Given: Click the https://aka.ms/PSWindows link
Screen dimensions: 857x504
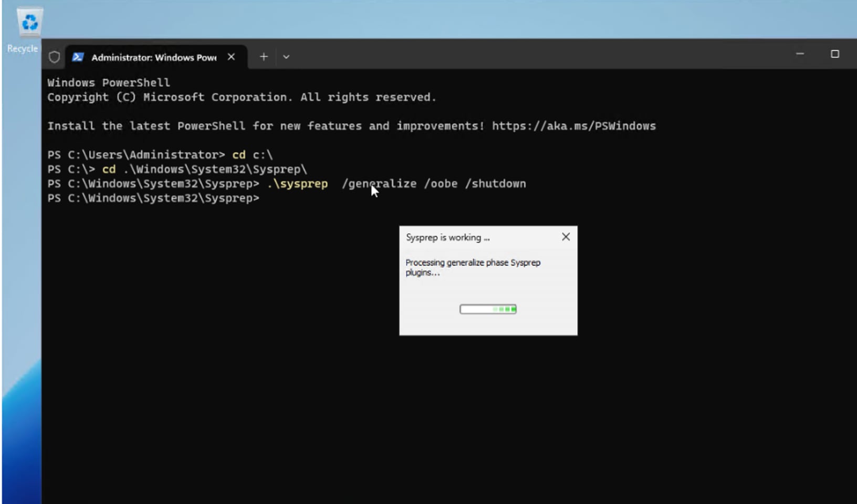Looking at the screenshot, I should 574,126.
